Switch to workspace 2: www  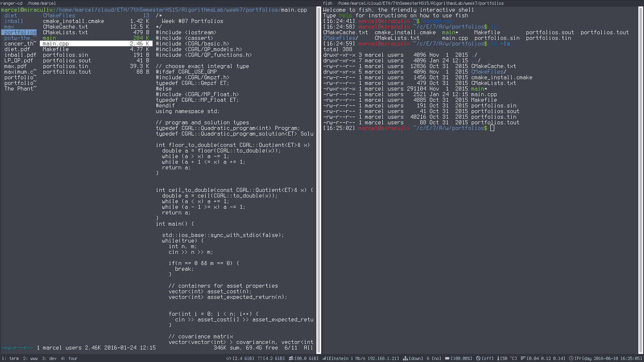tap(30, 358)
